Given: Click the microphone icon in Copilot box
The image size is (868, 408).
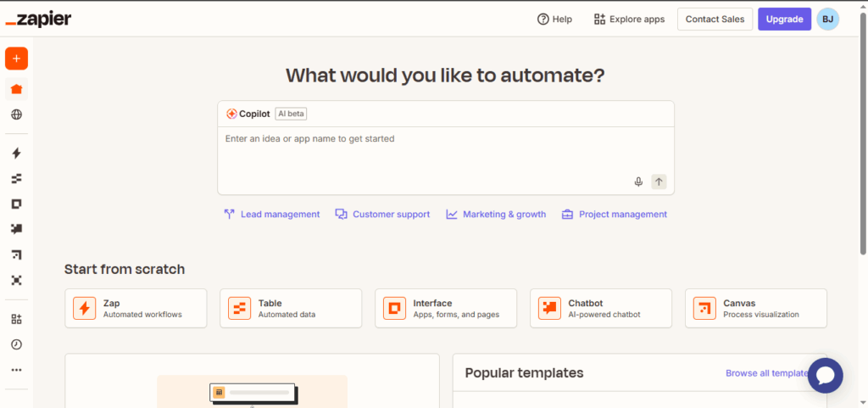Looking at the screenshot, I should click(x=638, y=182).
